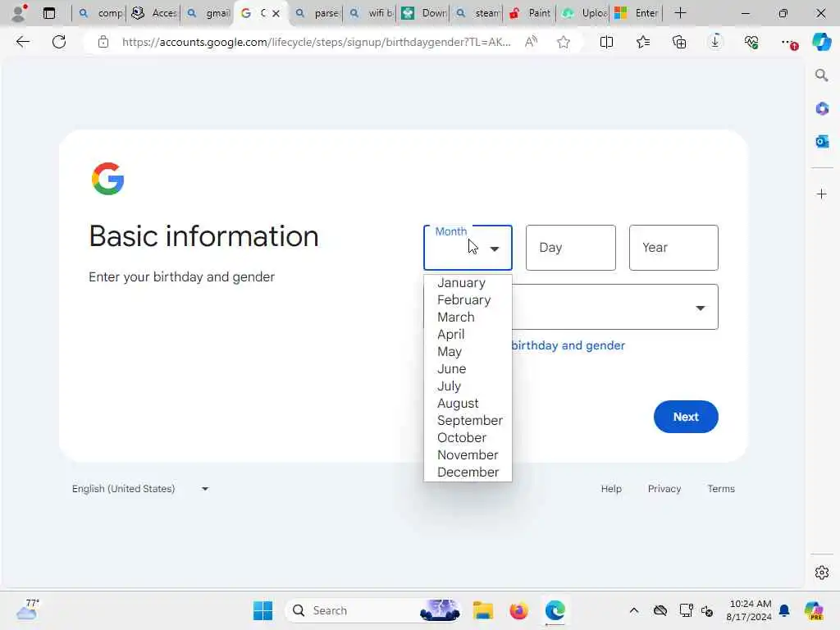Open the browser profile icon
Screen dimensions: 840x630
[20, 13]
